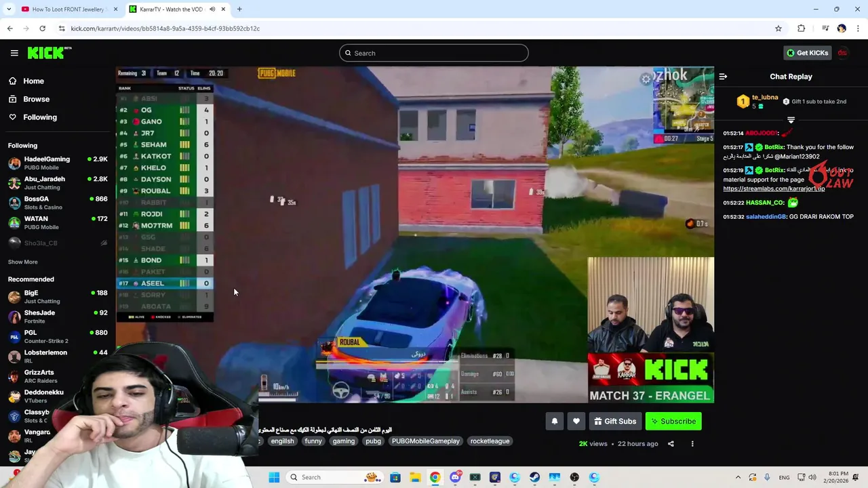Image resolution: width=868 pixels, height=488 pixels.
Task: Open Abu_Jaradeh channel
Action: pyautogui.click(x=58, y=183)
